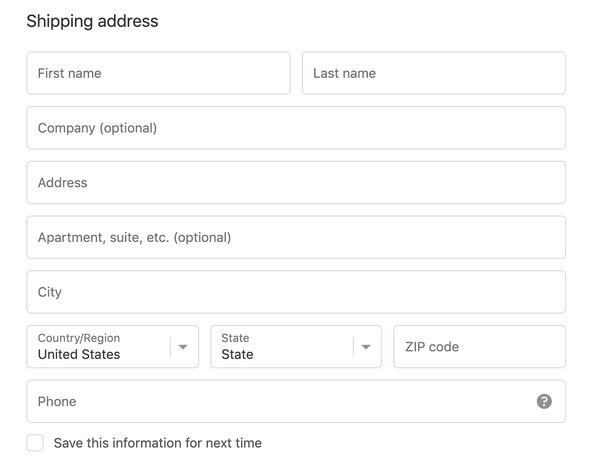Focus the Phone number field

tap(280, 401)
